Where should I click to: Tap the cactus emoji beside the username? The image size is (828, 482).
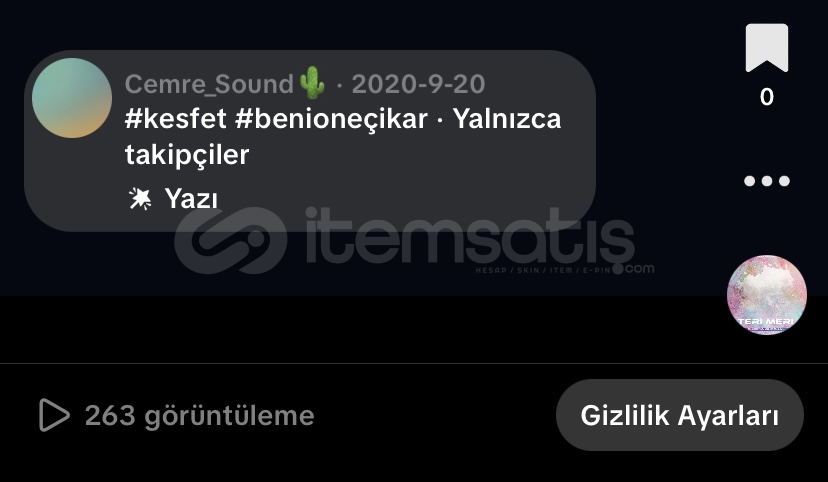pos(312,82)
